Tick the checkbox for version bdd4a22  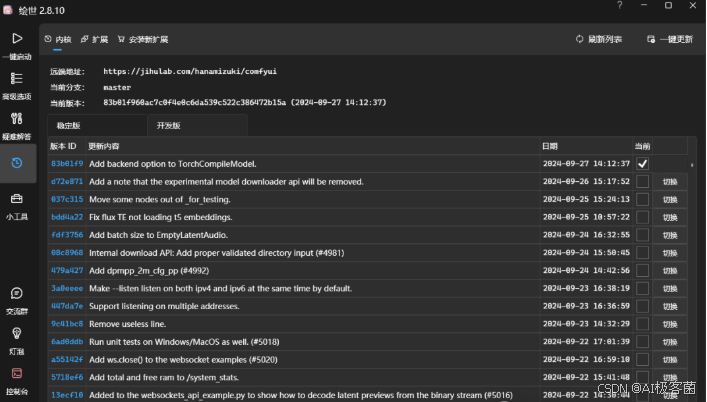(643, 217)
